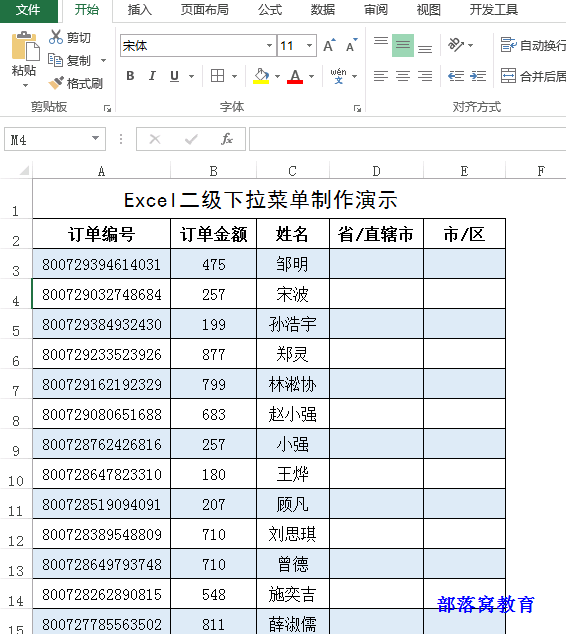Switch to Home (开始) tab
Image resolution: width=566 pixels, height=634 pixels.
[x=87, y=10]
